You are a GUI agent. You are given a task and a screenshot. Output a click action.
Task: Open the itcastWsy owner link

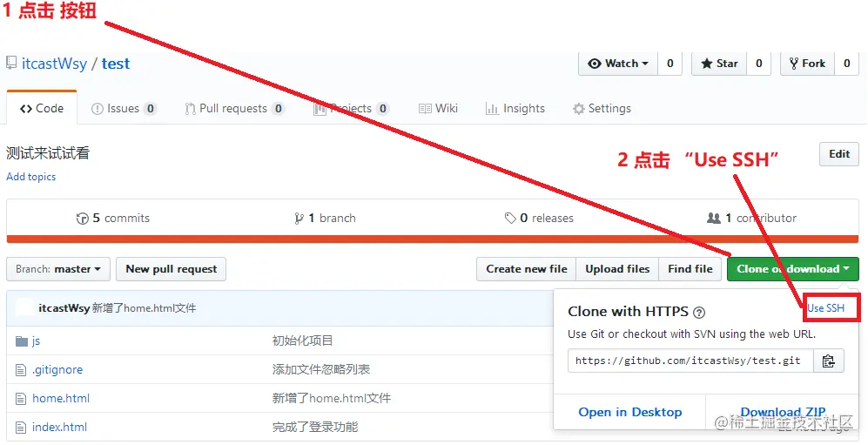pyautogui.click(x=54, y=64)
